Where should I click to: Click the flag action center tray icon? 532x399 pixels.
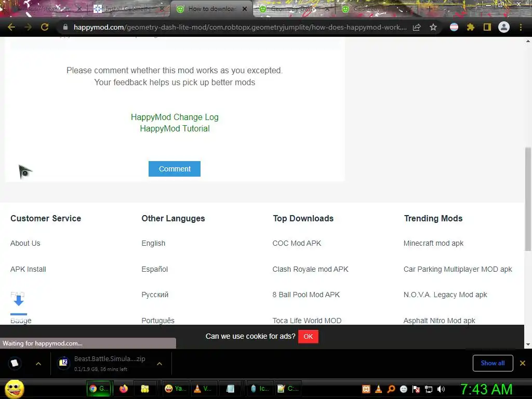pos(416,389)
